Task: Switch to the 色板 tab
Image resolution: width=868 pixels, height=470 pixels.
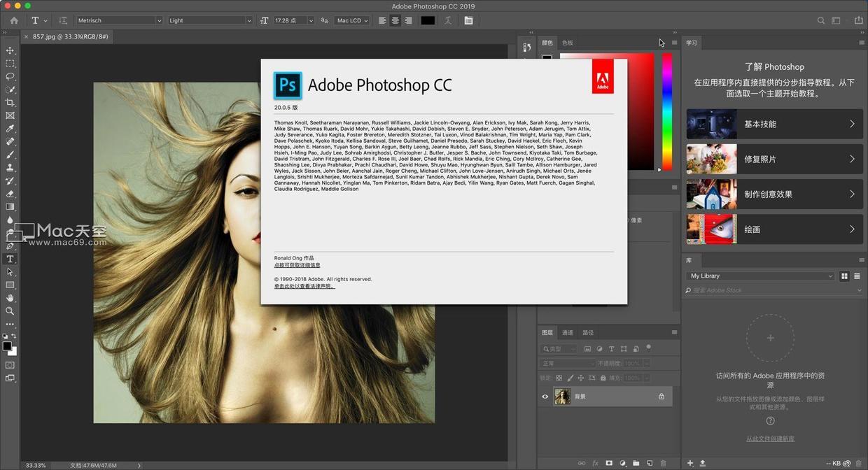Action: coord(567,43)
